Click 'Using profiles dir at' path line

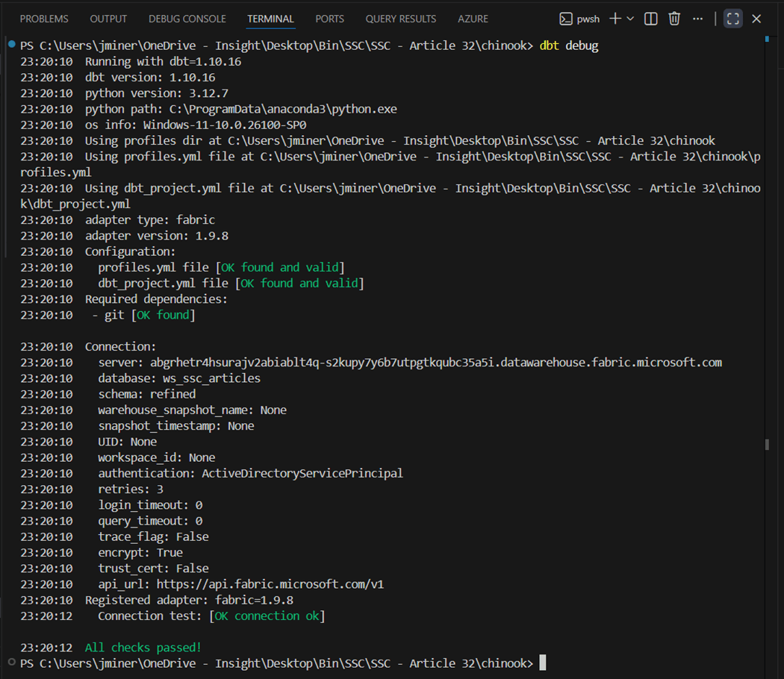(400, 141)
